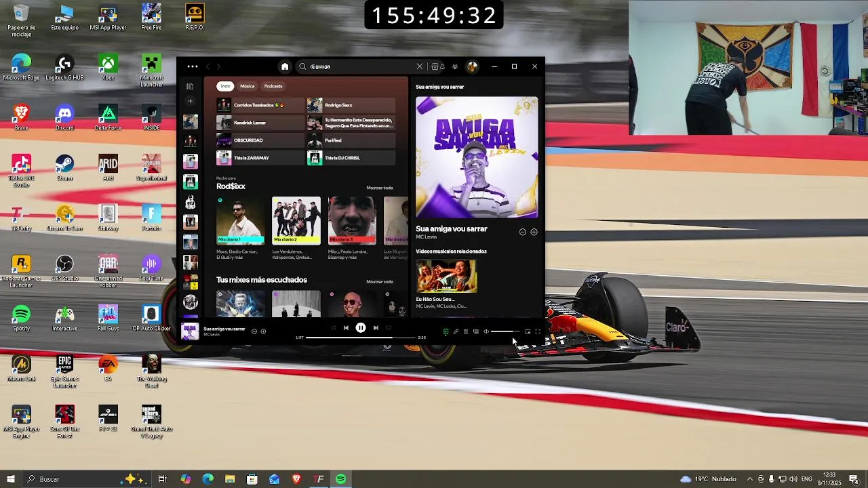Skip to previous track

(346, 328)
